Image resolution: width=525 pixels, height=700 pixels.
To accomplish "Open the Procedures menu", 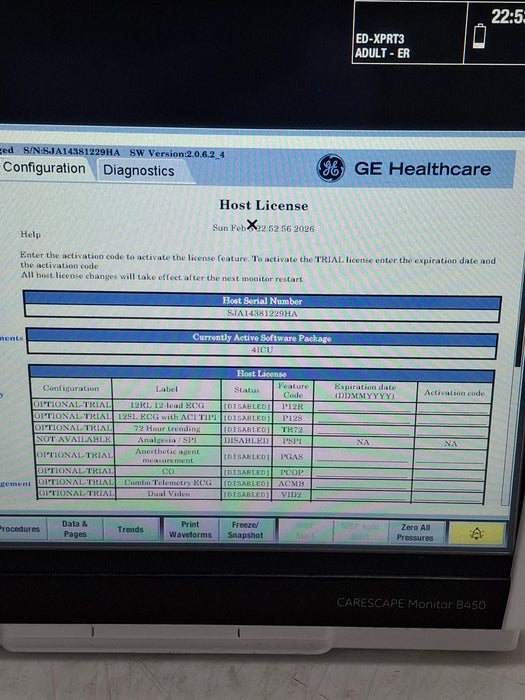I will (21, 529).
